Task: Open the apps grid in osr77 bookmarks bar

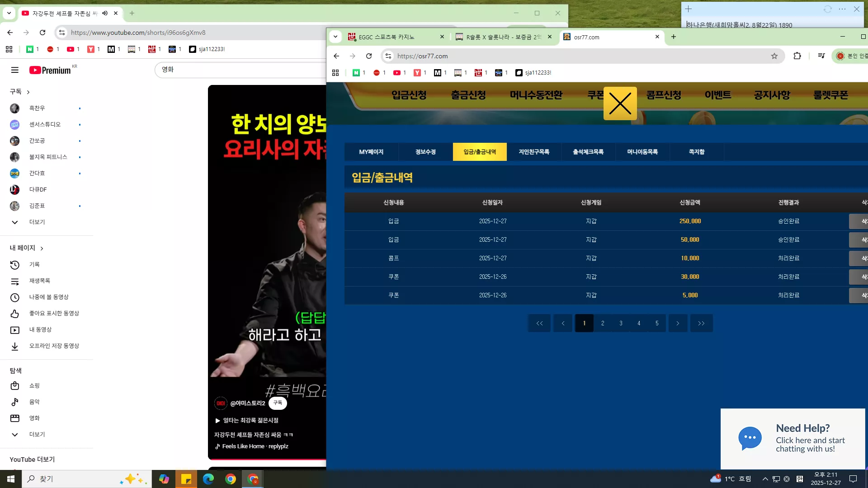Action: point(335,73)
